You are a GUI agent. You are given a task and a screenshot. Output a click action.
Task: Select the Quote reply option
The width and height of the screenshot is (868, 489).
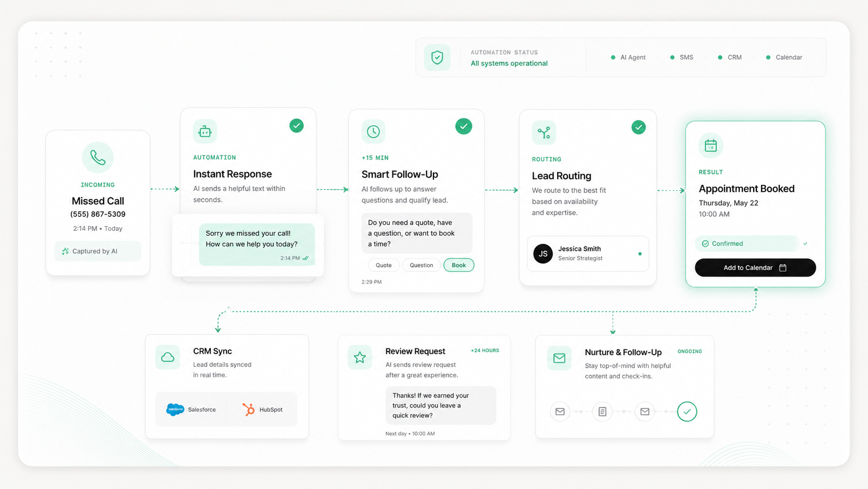[x=384, y=265]
